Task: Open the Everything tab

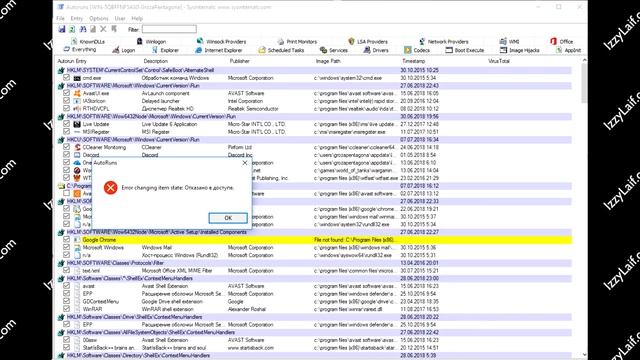Action: tap(80, 49)
